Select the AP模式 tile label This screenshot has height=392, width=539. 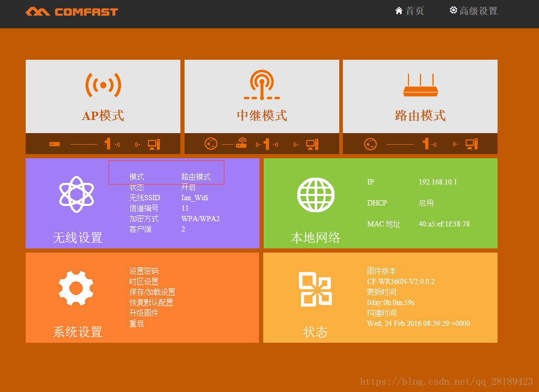103,116
